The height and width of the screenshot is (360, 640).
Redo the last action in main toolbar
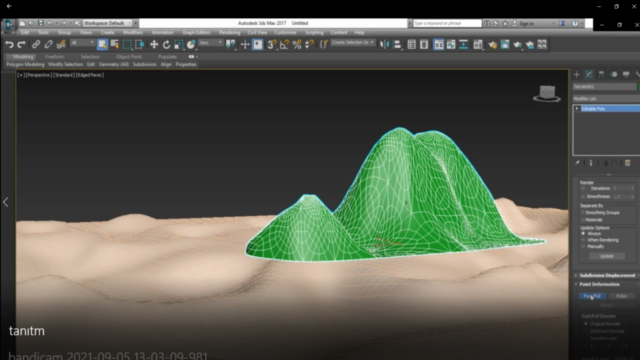[22, 44]
